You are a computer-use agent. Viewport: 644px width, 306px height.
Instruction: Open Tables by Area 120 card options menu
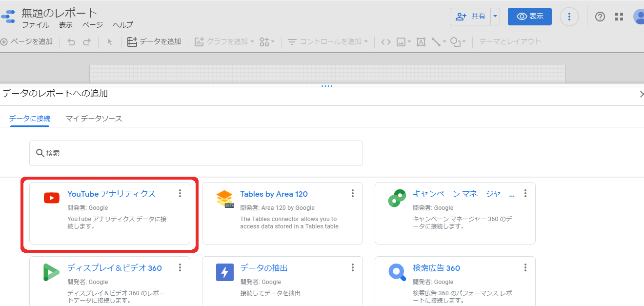point(353,194)
